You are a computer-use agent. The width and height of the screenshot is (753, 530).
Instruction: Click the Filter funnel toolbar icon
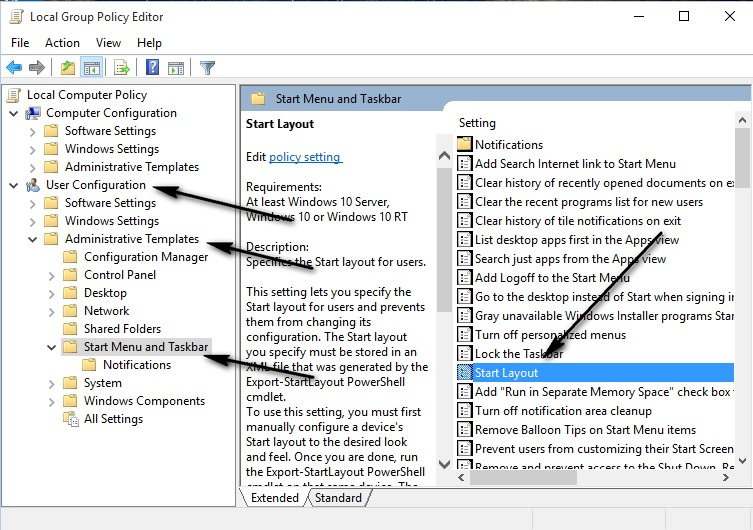(x=207, y=68)
